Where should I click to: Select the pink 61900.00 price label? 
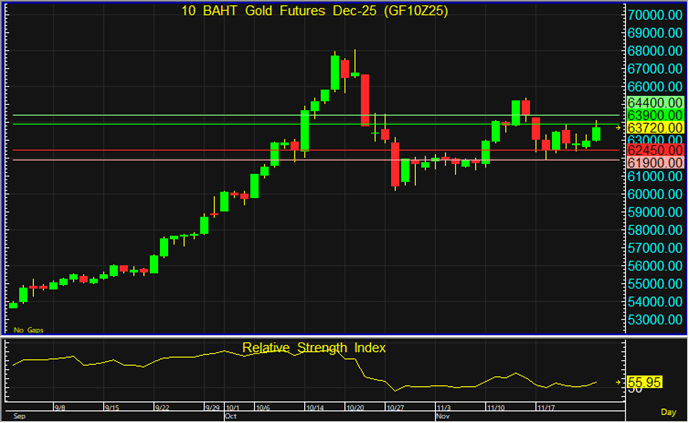[x=655, y=162]
